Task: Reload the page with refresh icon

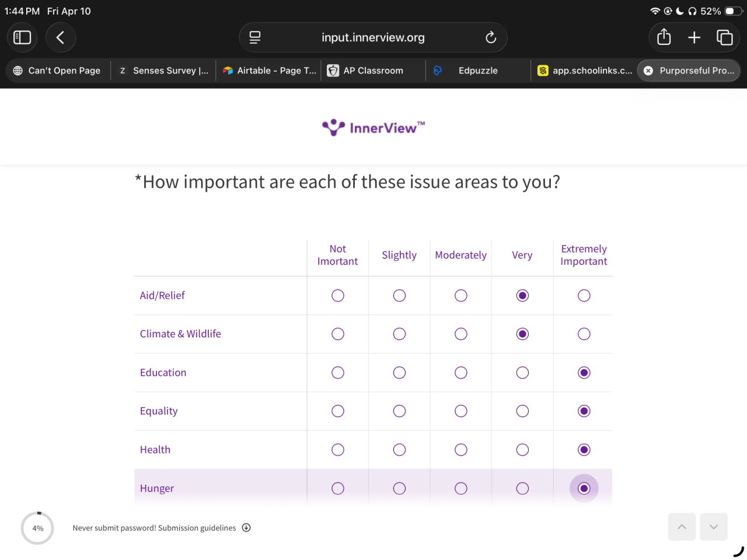Action: coord(491,37)
